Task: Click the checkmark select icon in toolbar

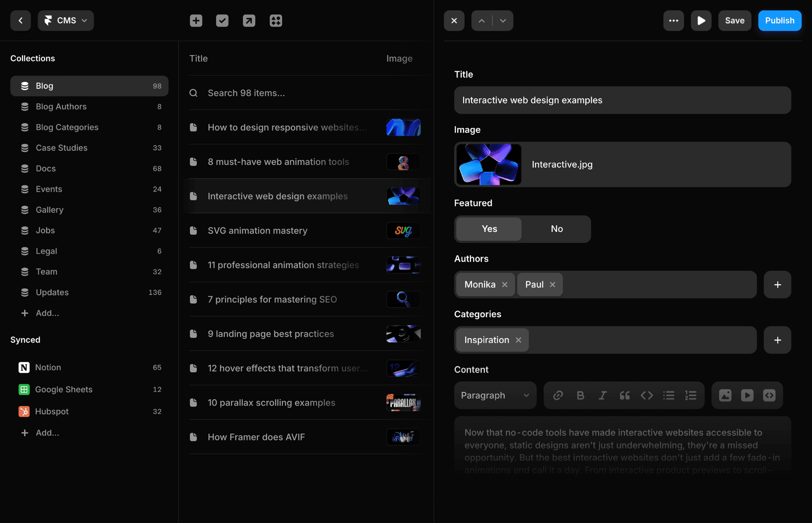Action: point(222,21)
